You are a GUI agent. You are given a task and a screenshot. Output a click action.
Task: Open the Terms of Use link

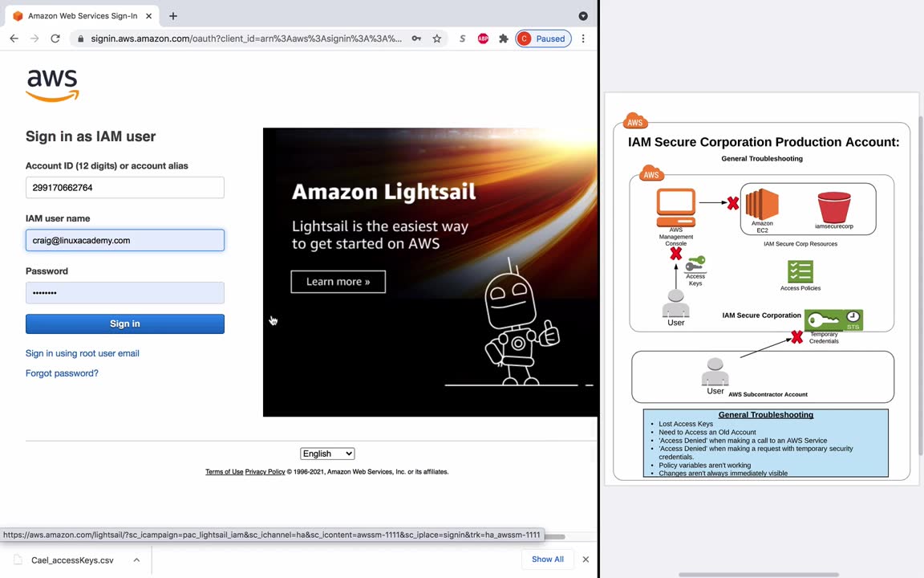224,472
